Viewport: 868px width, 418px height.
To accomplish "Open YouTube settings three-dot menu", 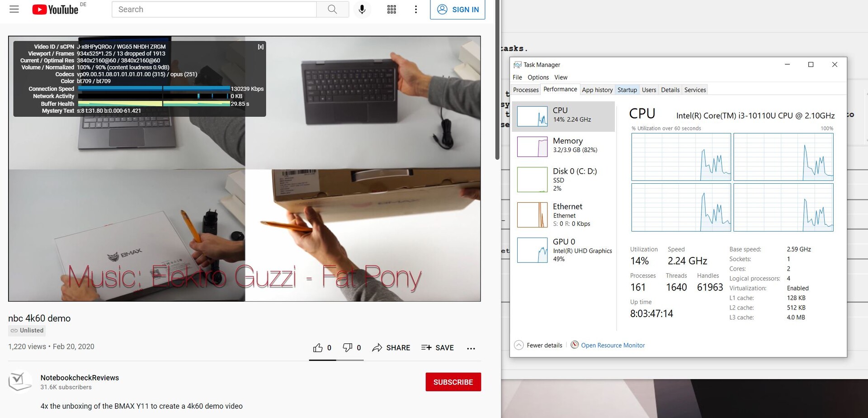I will pyautogui.click(x=416, y=9).
